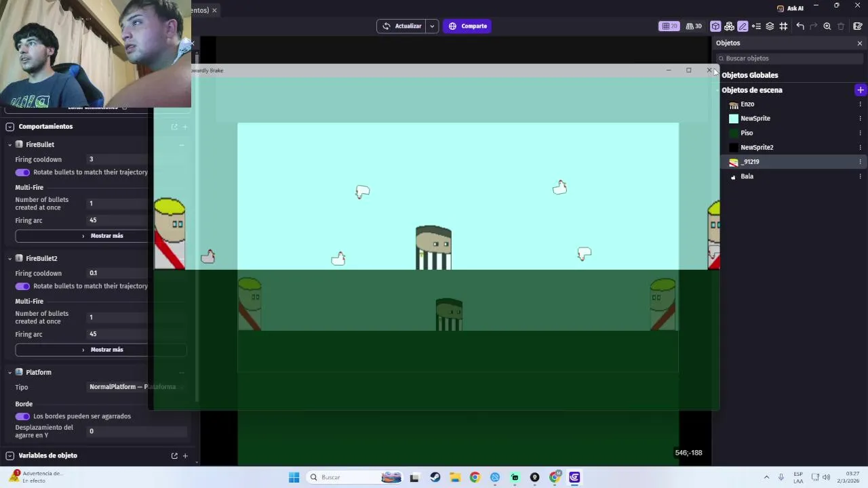Expand Mostrar más under FireBullet2
The width and height of the screenshot is (868, 488).
coord(100,350)
